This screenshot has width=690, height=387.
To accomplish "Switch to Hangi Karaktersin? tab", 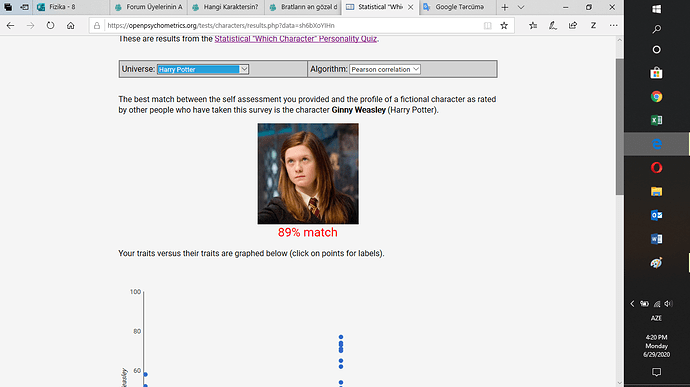I will (x=226, y=7).
